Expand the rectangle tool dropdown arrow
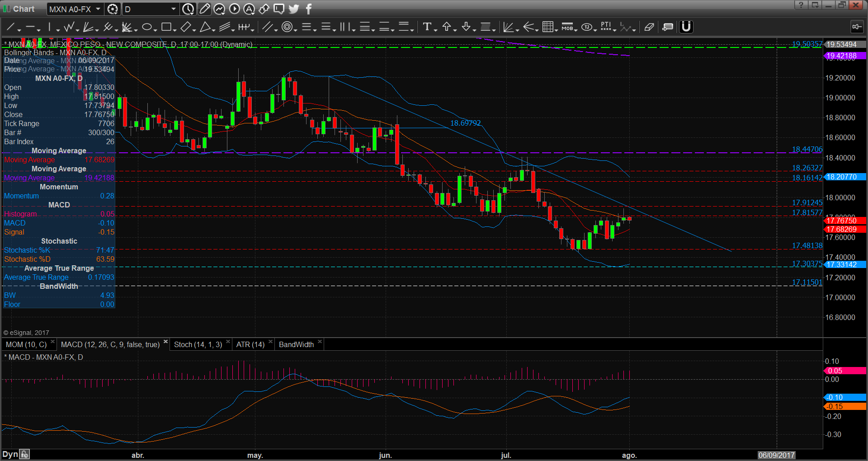Image resolution: width=868 pixels, height=461 pixels. [x=175, y=30]
